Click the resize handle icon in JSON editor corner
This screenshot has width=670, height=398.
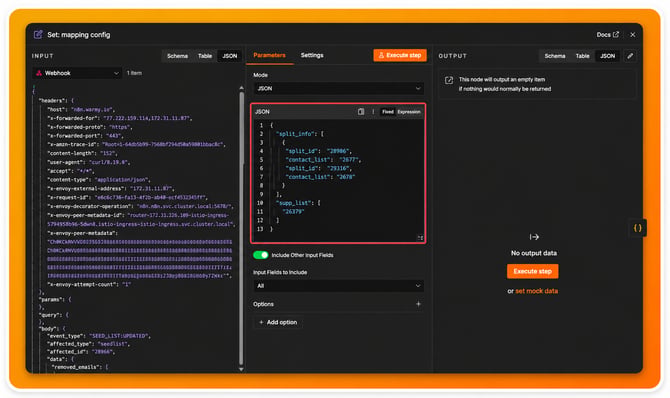click(x=420, y=238)
